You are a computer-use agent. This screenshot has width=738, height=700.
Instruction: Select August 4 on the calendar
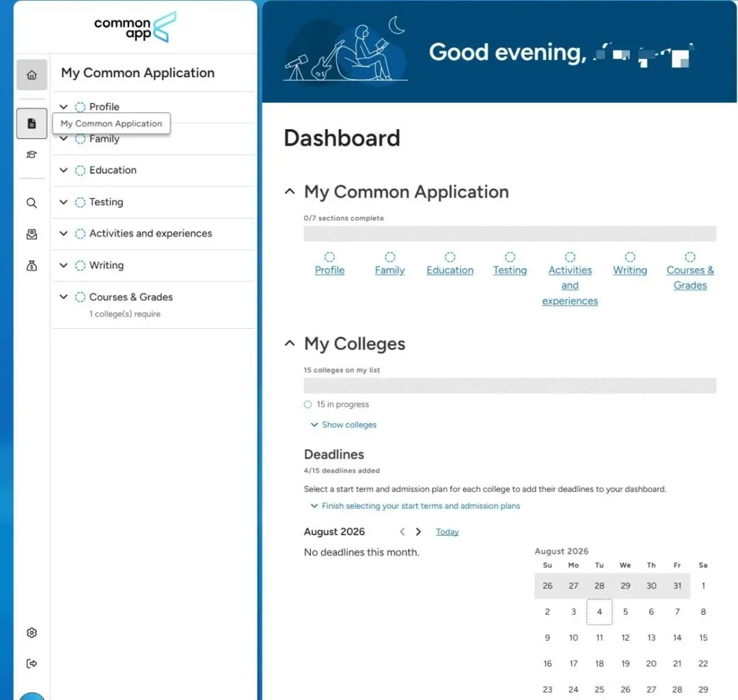(599, 612)
